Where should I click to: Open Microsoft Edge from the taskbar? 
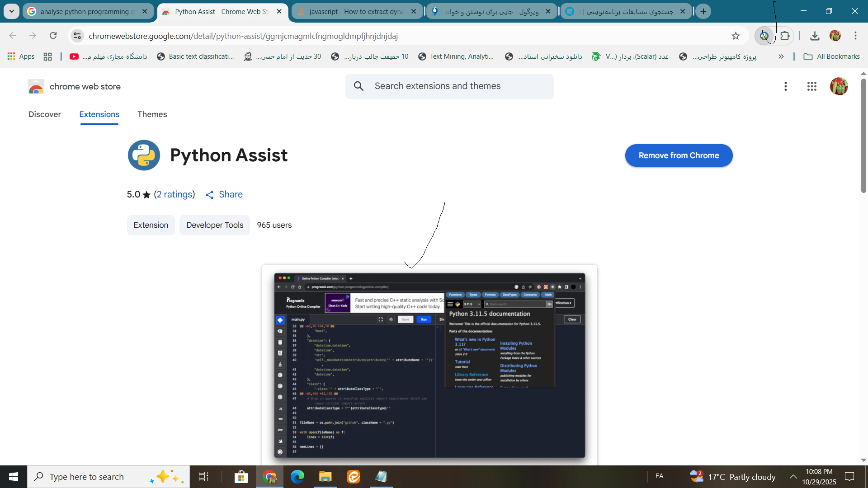click(x=297, y=477)
